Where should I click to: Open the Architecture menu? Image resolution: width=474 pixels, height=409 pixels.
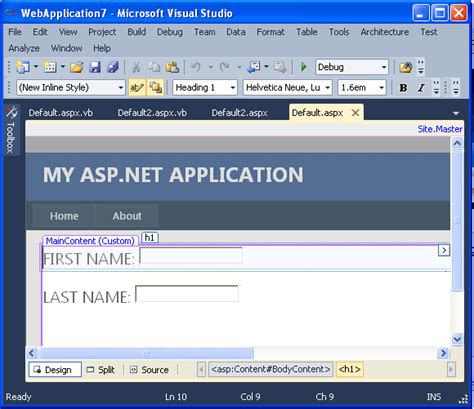[385, 32]
